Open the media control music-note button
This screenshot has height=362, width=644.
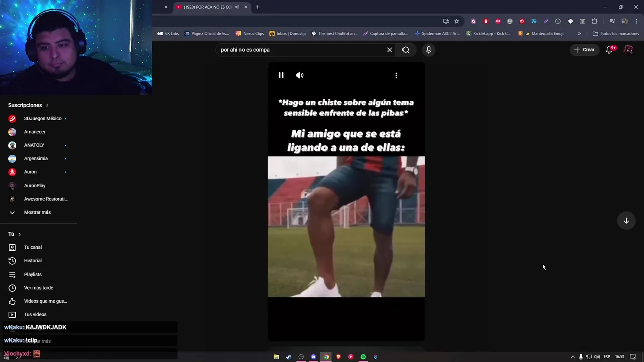coord(612,21)
